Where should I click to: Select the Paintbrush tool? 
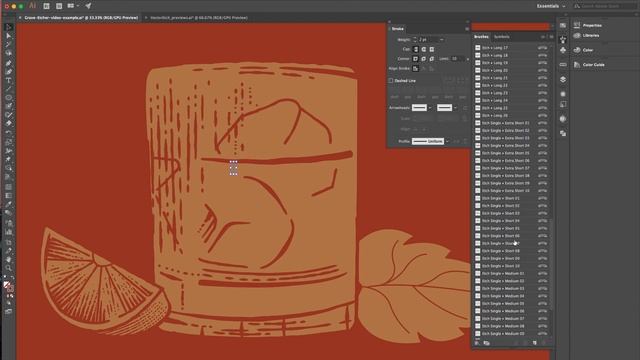tap(9, 106)
